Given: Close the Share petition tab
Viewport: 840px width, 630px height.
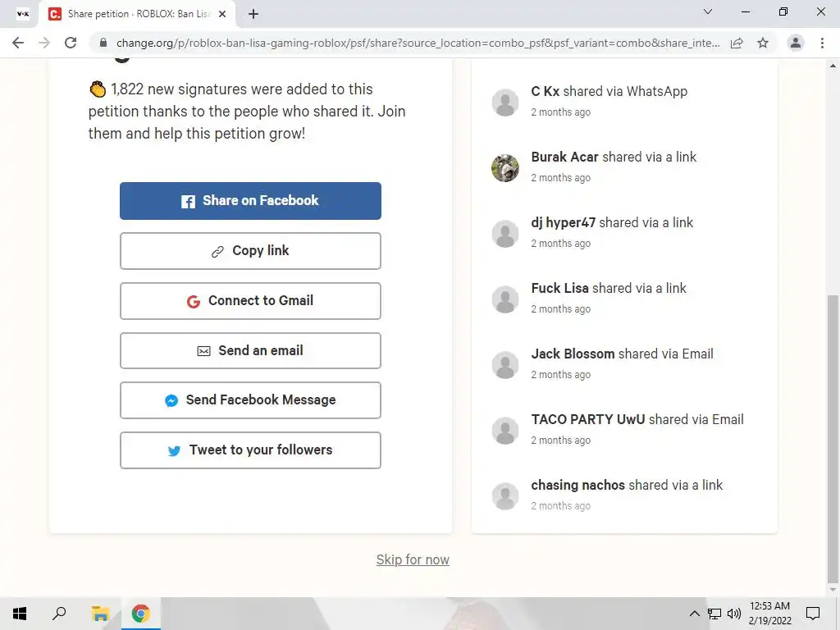Looking at the screenshot, I should 222,14.
